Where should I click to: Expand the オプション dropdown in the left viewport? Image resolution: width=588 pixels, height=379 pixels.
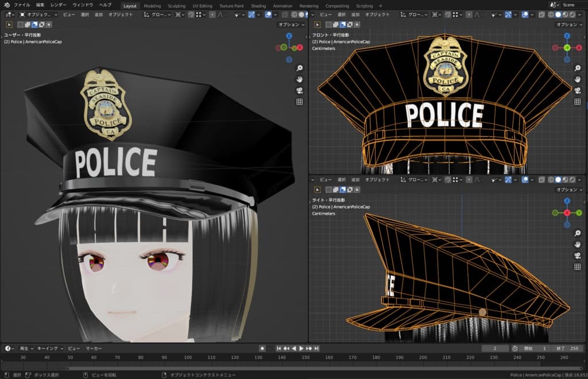(x=292, y=25)
